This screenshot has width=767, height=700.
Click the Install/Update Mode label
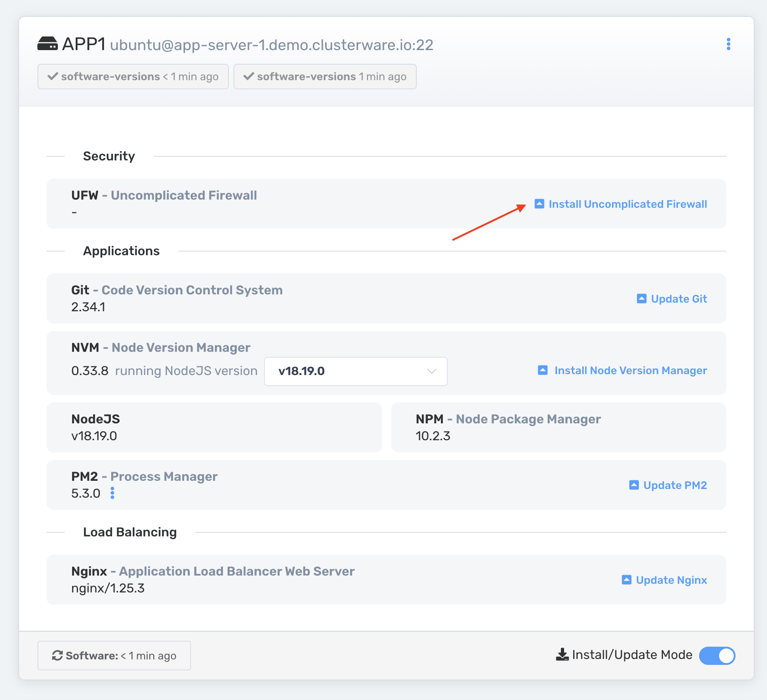[632, 654]
